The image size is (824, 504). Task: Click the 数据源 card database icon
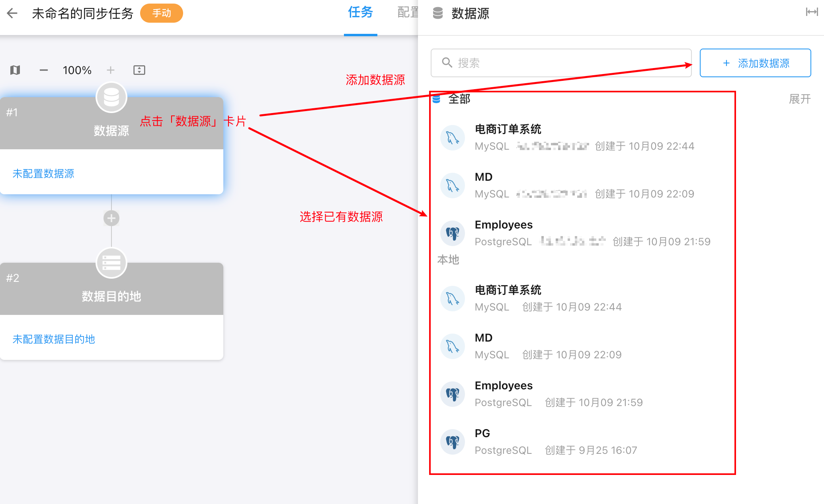click(x=111, y=98)
